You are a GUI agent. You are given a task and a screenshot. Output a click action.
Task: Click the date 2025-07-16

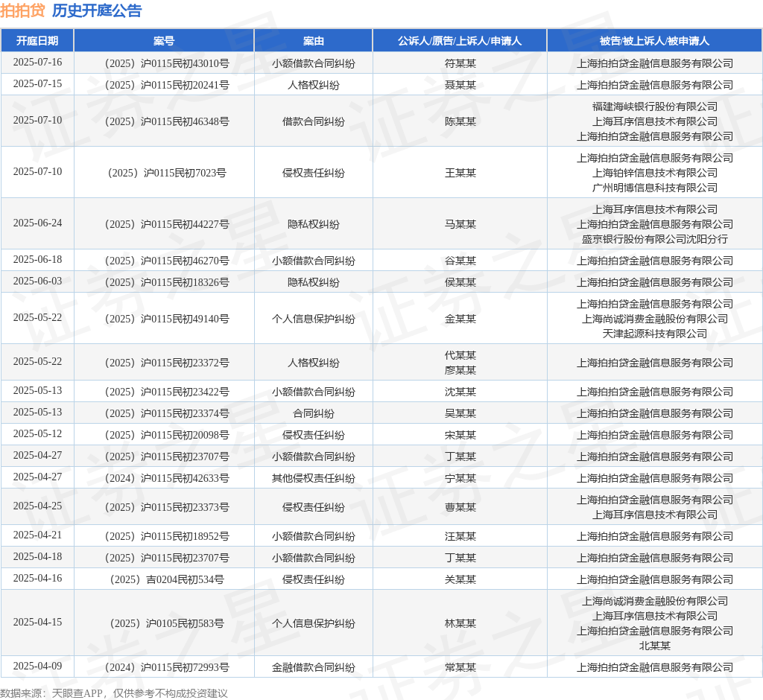37,63
